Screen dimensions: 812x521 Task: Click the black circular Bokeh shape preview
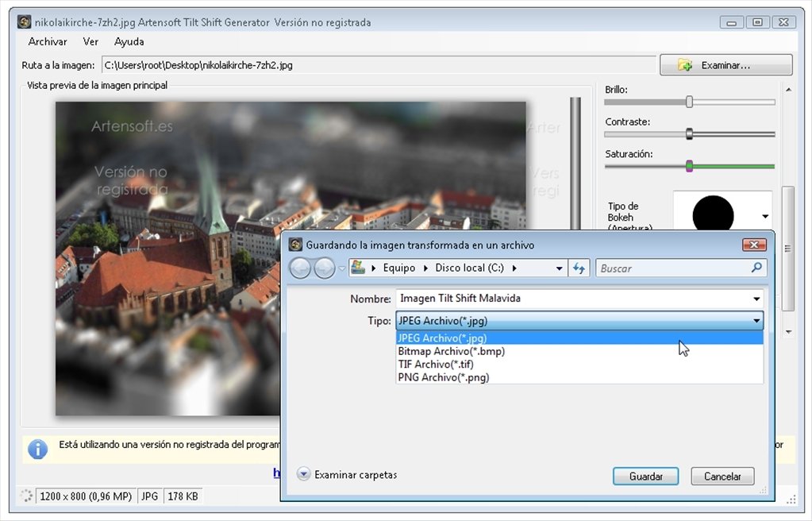(x=713, y=214)
